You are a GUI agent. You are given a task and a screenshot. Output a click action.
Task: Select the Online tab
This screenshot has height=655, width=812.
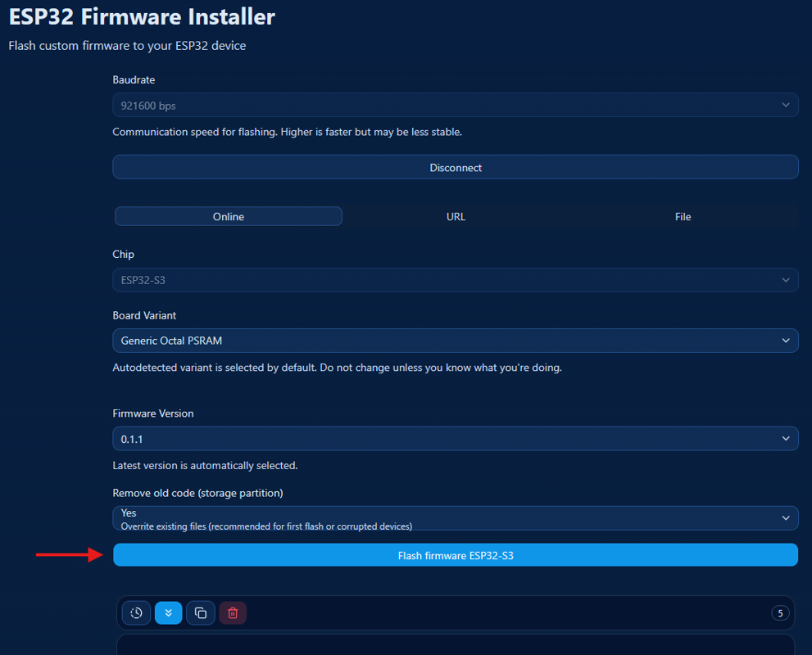tap(229, 216)
